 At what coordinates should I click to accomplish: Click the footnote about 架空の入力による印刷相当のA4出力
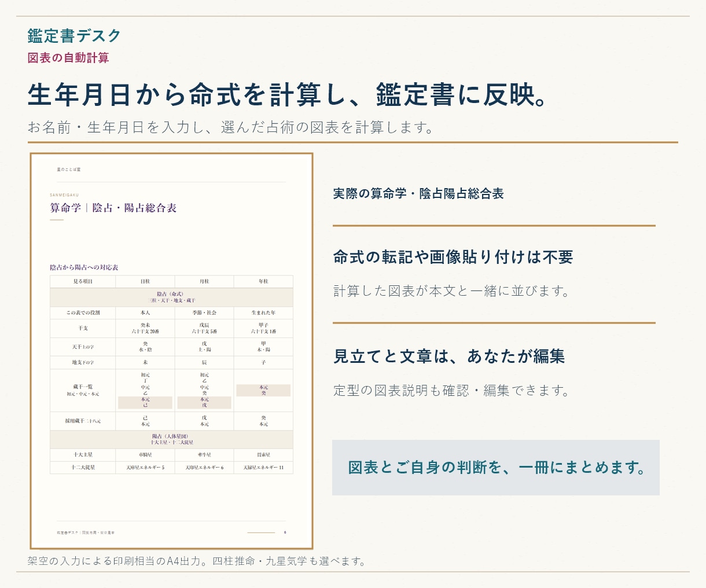pos(197,561)
